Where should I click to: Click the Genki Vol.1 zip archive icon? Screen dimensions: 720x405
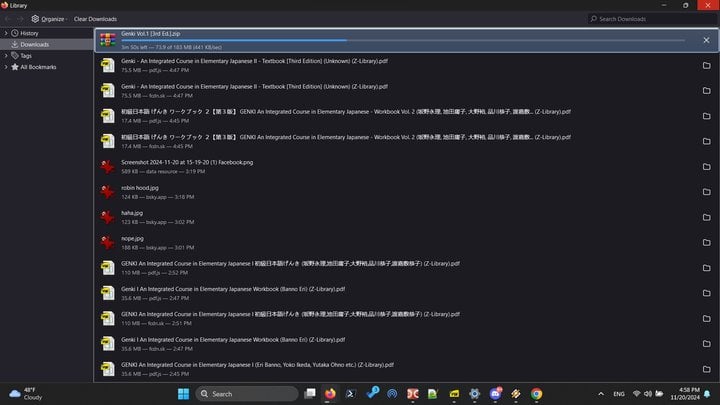(108, 40)
